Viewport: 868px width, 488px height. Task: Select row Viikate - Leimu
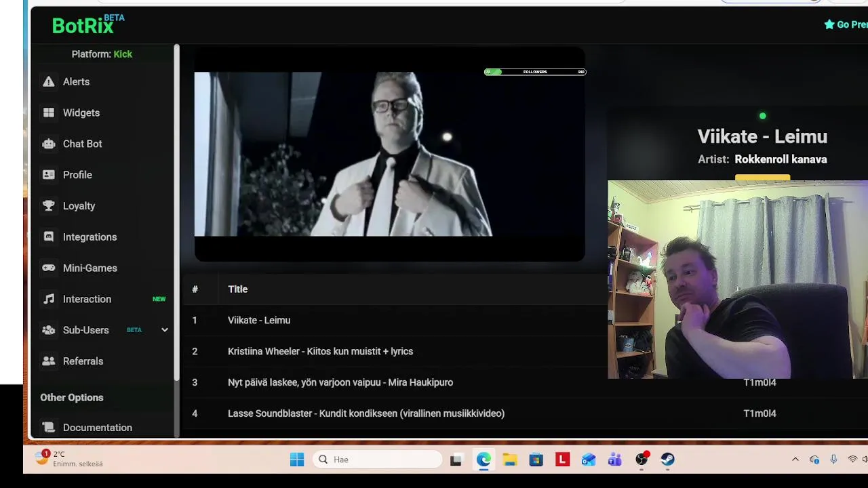coord(259,320)
